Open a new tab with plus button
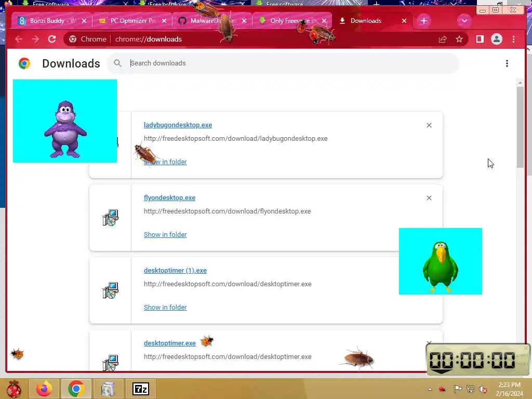The image size is (532, 399). tap(424, 21)
